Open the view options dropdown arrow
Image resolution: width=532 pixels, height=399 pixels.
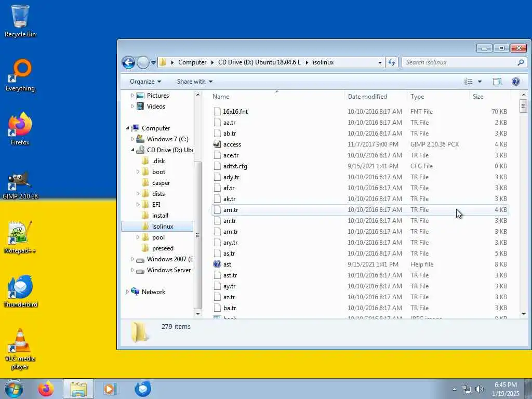coord(480,82)
